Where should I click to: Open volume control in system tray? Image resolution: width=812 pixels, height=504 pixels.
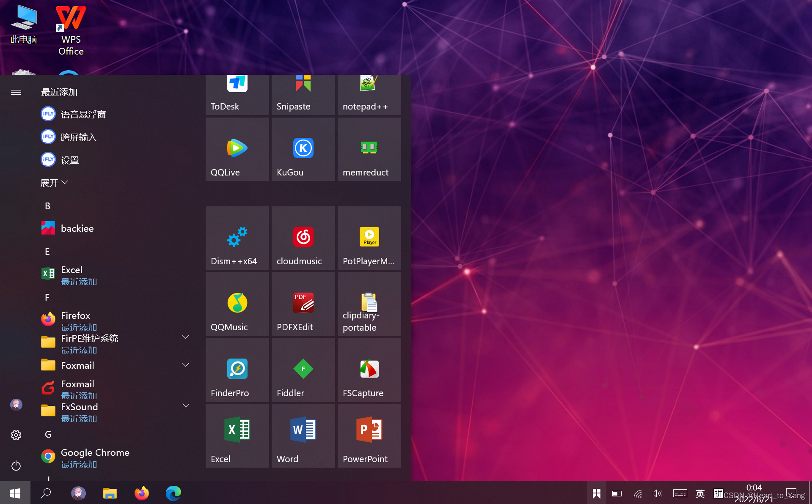(x=657, y=493)
